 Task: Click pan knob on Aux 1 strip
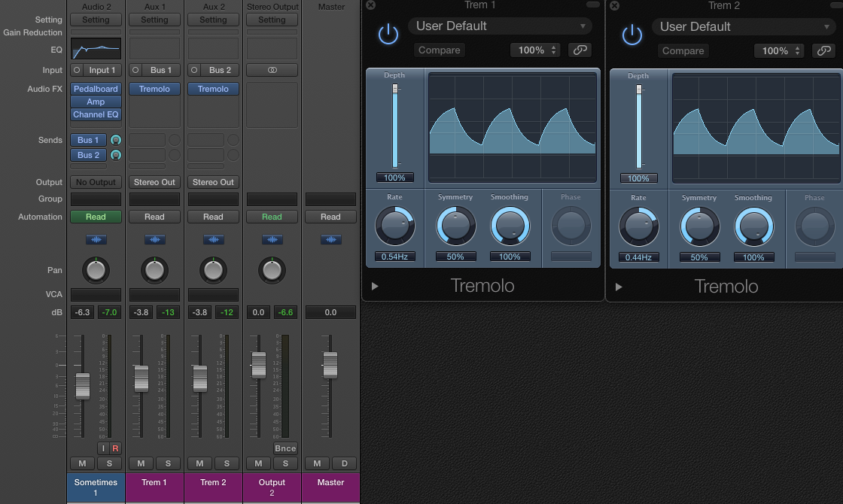tap(154, 270)
